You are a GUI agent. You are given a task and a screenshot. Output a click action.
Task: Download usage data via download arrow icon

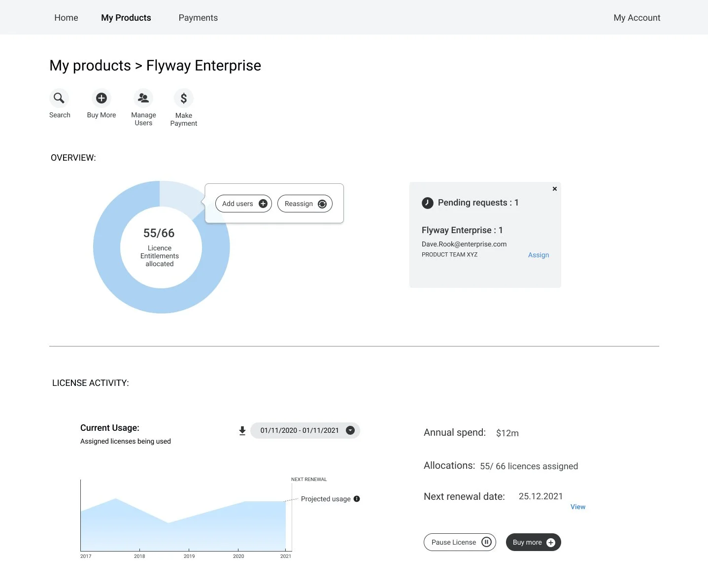242,431
